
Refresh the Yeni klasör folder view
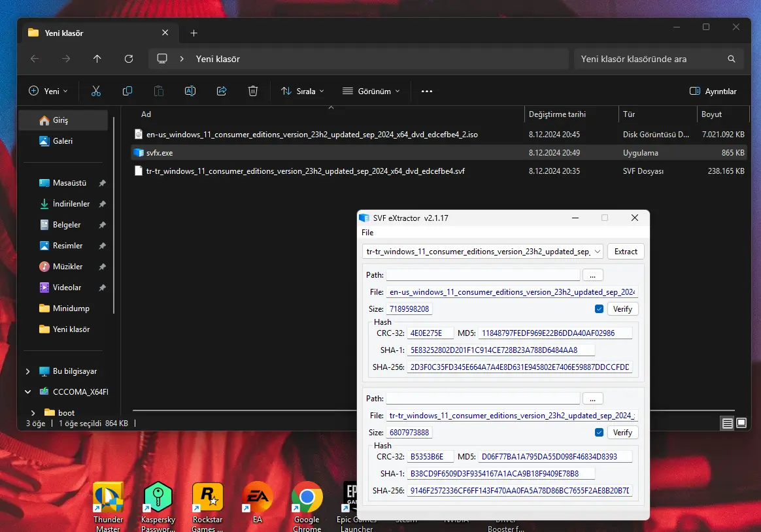point(129,59)
